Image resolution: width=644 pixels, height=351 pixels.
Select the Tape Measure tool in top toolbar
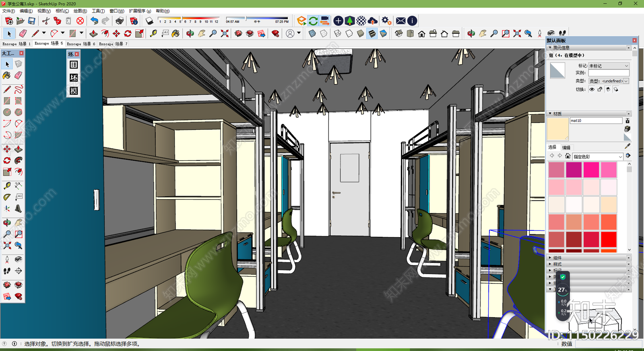coord(153,33)
